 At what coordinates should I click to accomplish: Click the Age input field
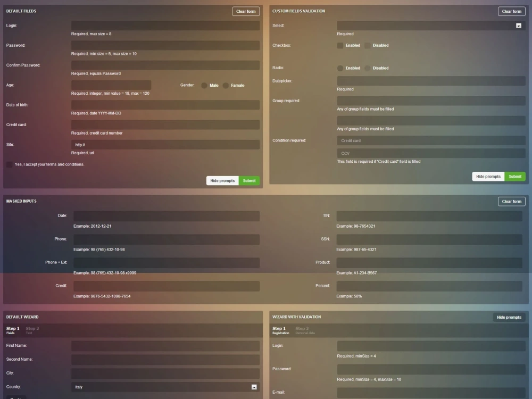[x=111, y=85]
